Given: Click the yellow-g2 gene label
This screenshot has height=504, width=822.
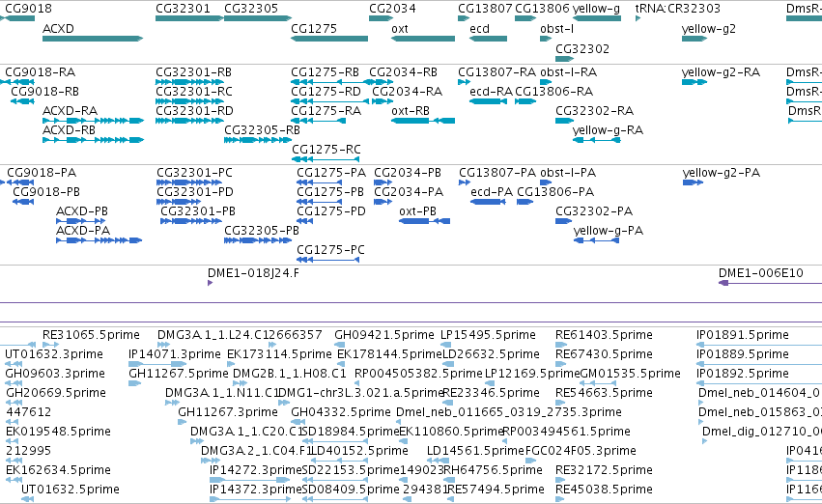Looking at the screenshot, I should tap(709, 29).
